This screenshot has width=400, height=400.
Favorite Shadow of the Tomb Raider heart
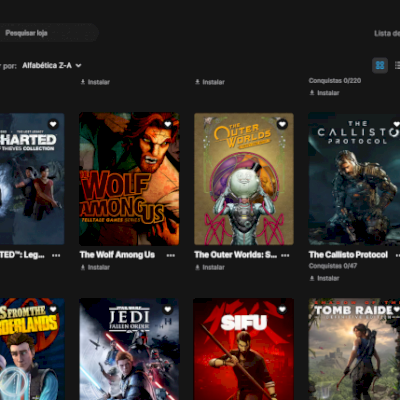coord(396,309)
